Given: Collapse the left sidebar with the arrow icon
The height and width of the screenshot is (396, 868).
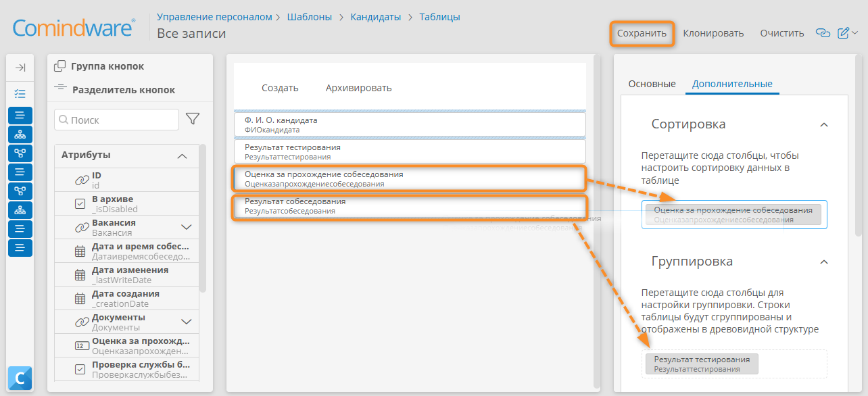Looking at the screenshot, I should 20,68.
